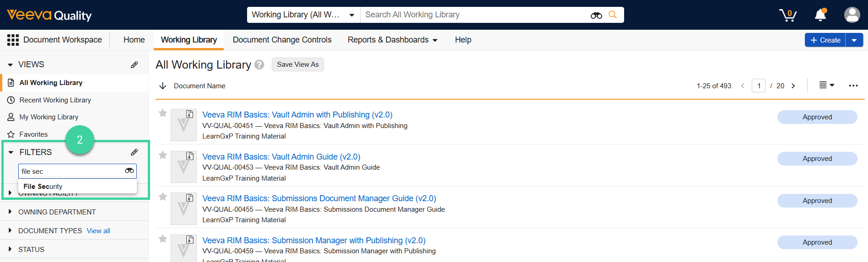Select File Security filter suggestion
Image resolution: width=868 pixels, height=262 pixels.
(43, 186)
